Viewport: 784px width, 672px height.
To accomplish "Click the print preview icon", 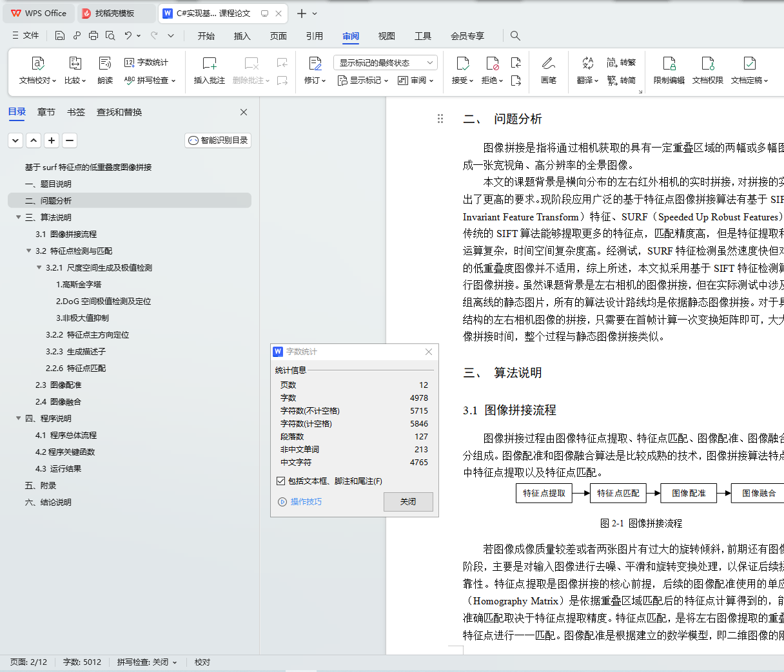I will [110, 35].
